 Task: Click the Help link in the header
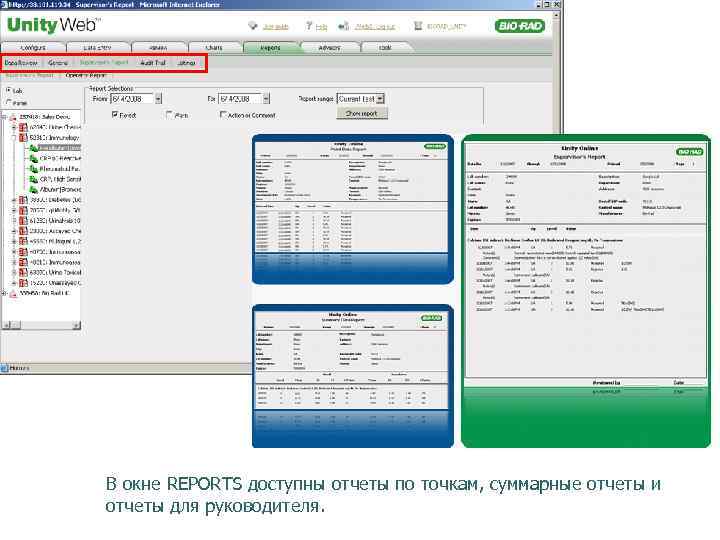321,27
